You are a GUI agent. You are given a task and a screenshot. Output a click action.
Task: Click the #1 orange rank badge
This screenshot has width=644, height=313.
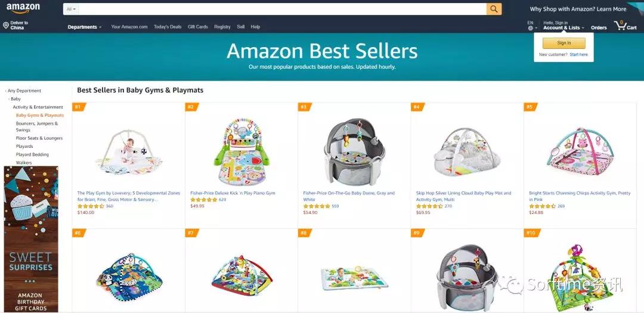[79, 107]
